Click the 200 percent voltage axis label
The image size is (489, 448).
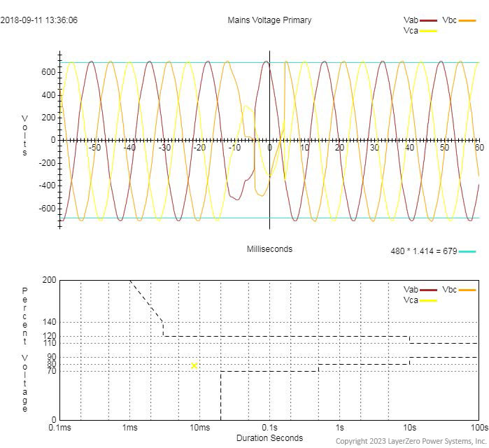point(49,280)
